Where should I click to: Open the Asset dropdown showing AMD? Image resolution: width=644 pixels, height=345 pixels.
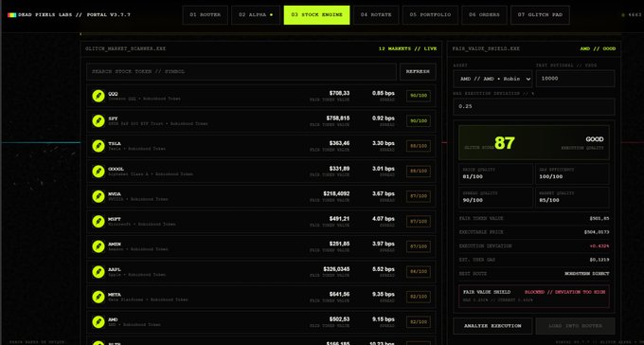(492, 79)
